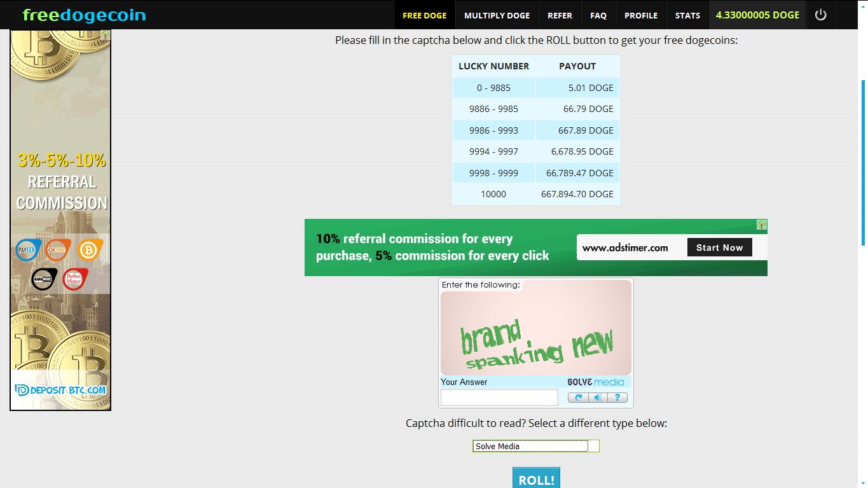Click the AdChoices icon on green banner
The width and height of the screenshot is (868, 488).
[x=762, y=225]
